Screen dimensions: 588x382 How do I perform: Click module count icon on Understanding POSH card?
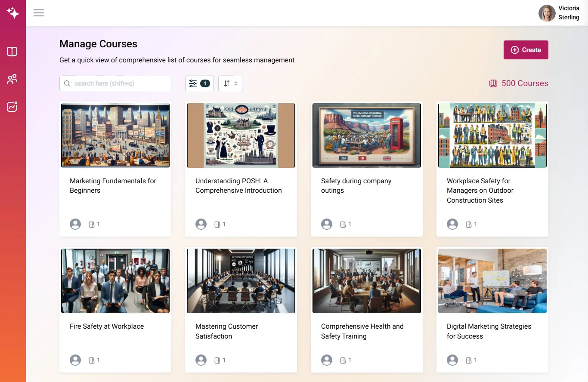(217, 225)
